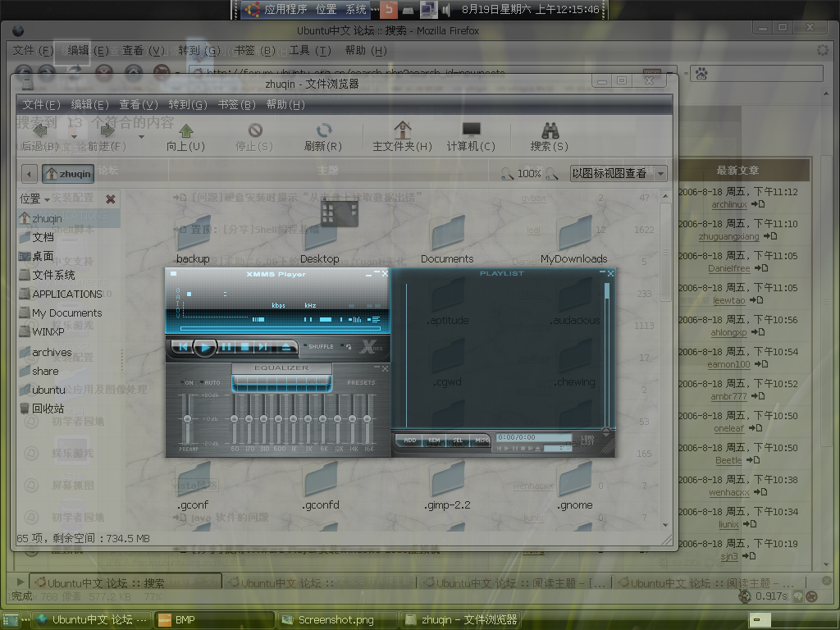Click the 1K equalizer band slider
The image size is (840, 630).
pos(293,419)
